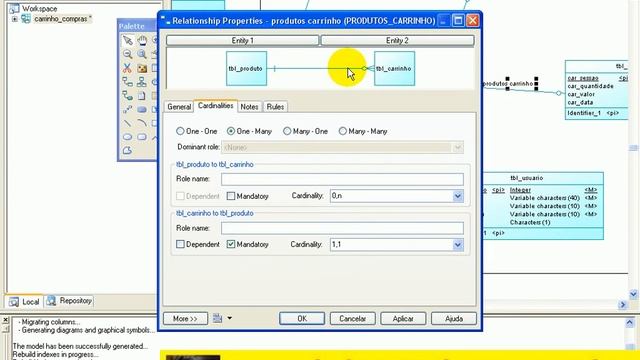Click the greyed Dependent checkbox under tbl_produto
The width and height of the screenshot is (640, 360).
tap(180, 196)
